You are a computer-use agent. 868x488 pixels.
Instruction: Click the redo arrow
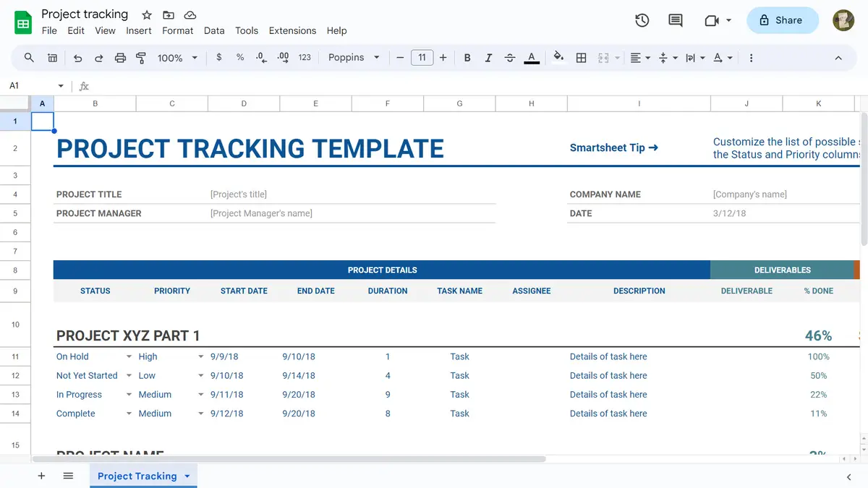click(x=99, y=58)
